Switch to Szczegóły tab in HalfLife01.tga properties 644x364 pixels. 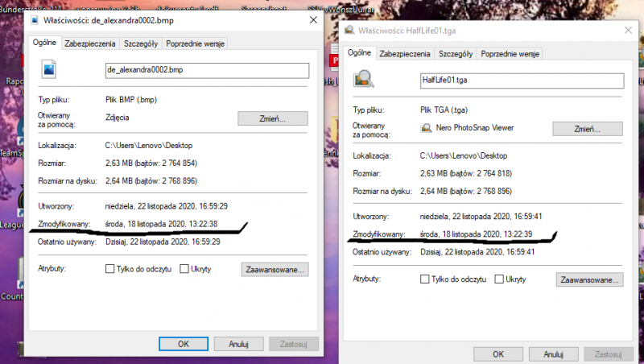[x=456, y=54]
